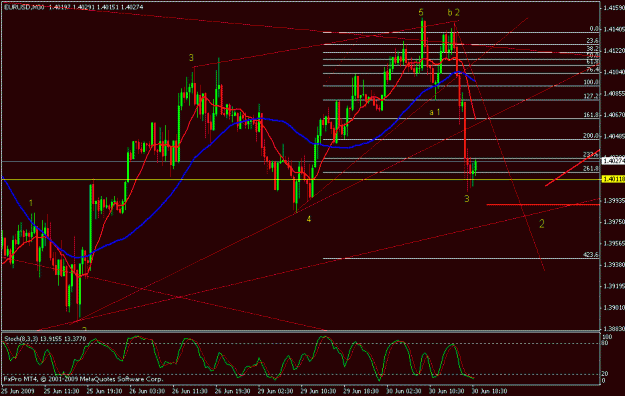Click the 25 Jun 11:30 time label

[61, 391]
